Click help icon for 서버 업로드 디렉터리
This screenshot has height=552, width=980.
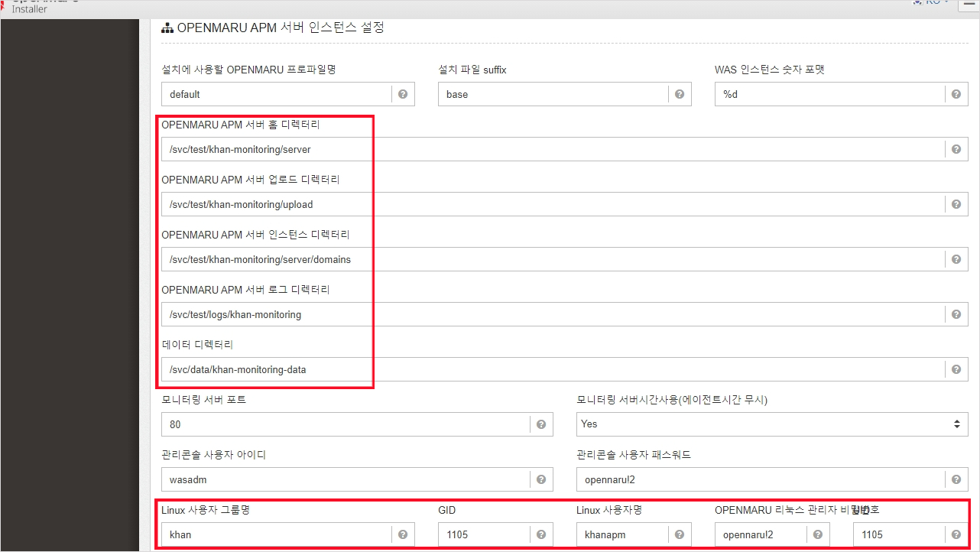coord(956,205)
